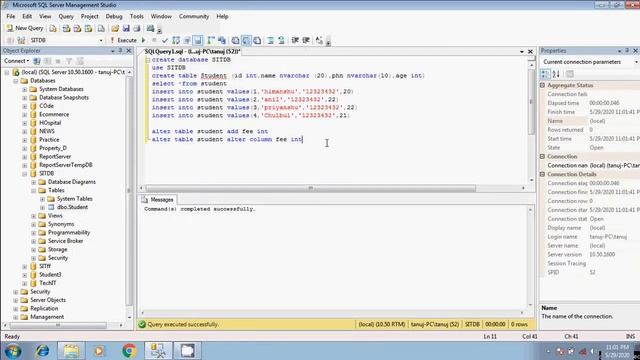Open the Query Options icon

coord(187,40)
